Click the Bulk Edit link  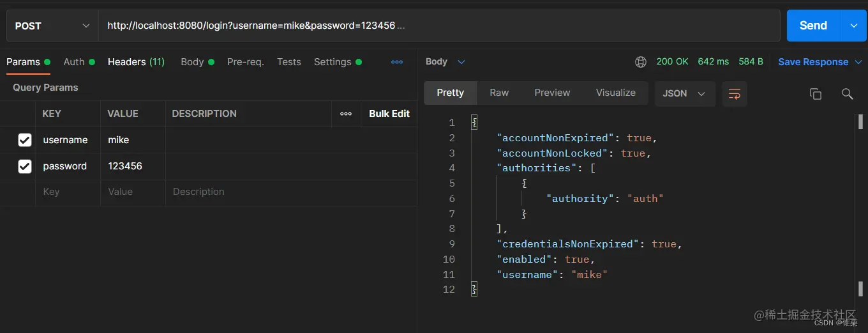389,114
